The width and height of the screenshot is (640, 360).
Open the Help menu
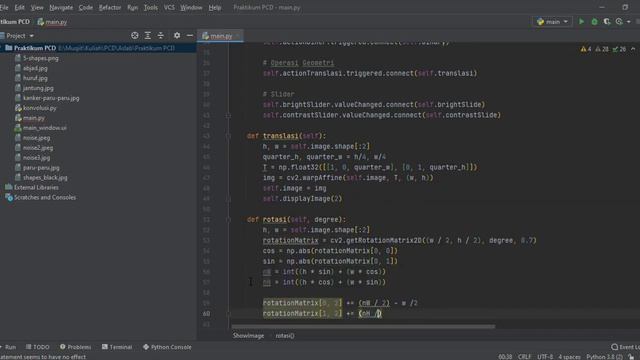coord(215,7)
